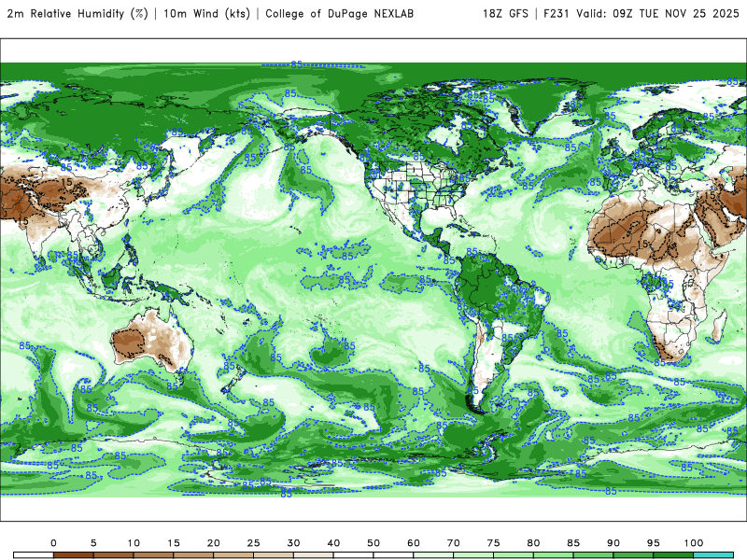Click the legend scale label '80'
747x560 pixels.
coord(533,543)
